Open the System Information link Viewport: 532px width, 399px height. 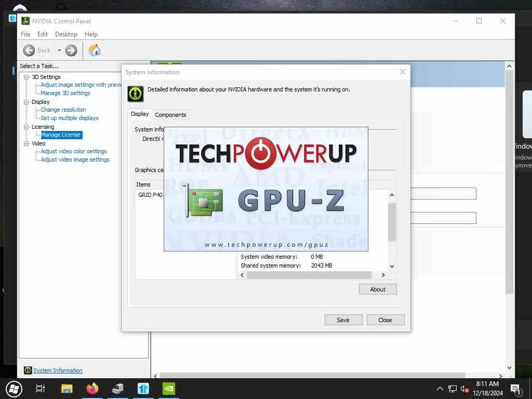[58, 370]
